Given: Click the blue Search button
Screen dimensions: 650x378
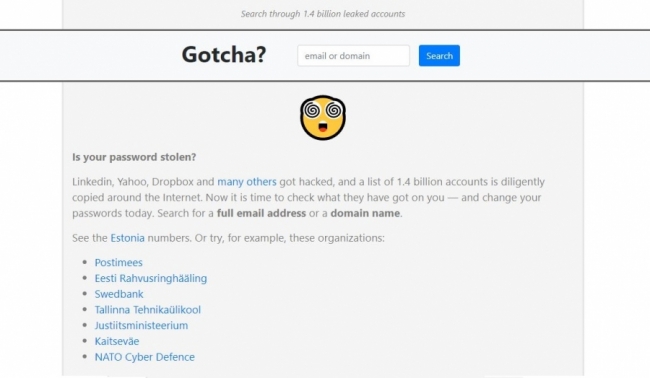Looking at the screenshot, I should 439,56.
